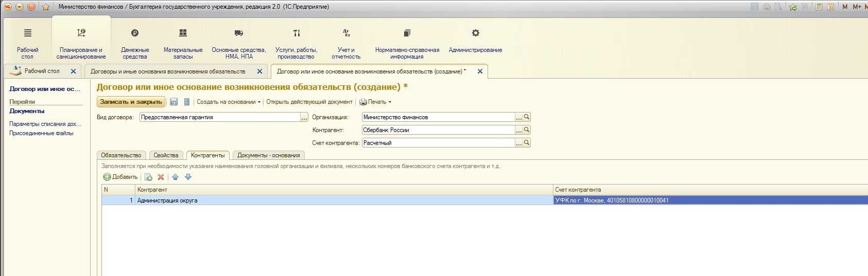The height and width of the screenshot is (276, 868).
Task: Click the Вид договора input field
Action: (219, 117)
